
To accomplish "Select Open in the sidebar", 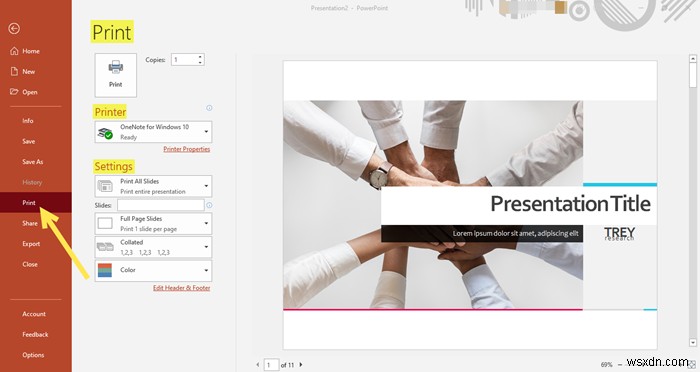I will (30, 92).
